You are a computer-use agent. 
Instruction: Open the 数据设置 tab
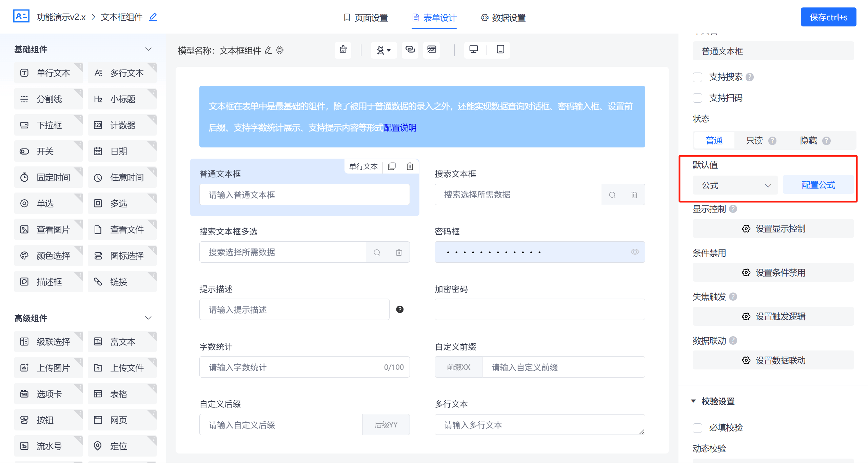(503, 18)
